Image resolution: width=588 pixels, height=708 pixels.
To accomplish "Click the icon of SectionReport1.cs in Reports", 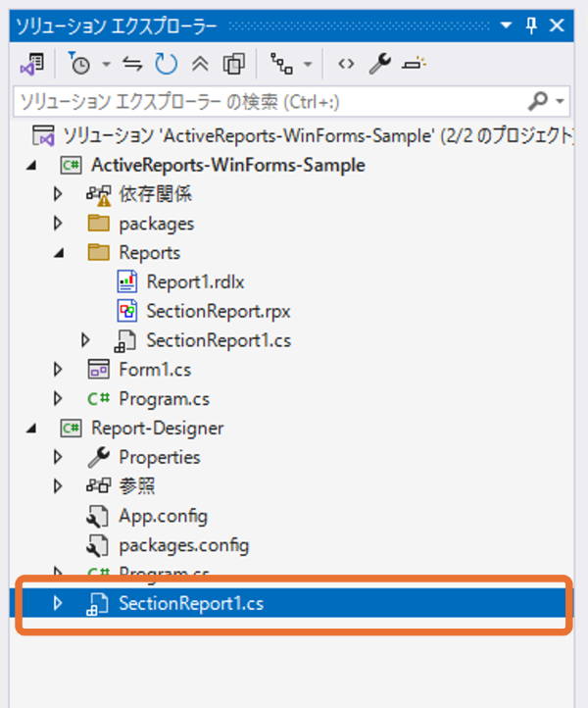I will (x=125, y=340).
